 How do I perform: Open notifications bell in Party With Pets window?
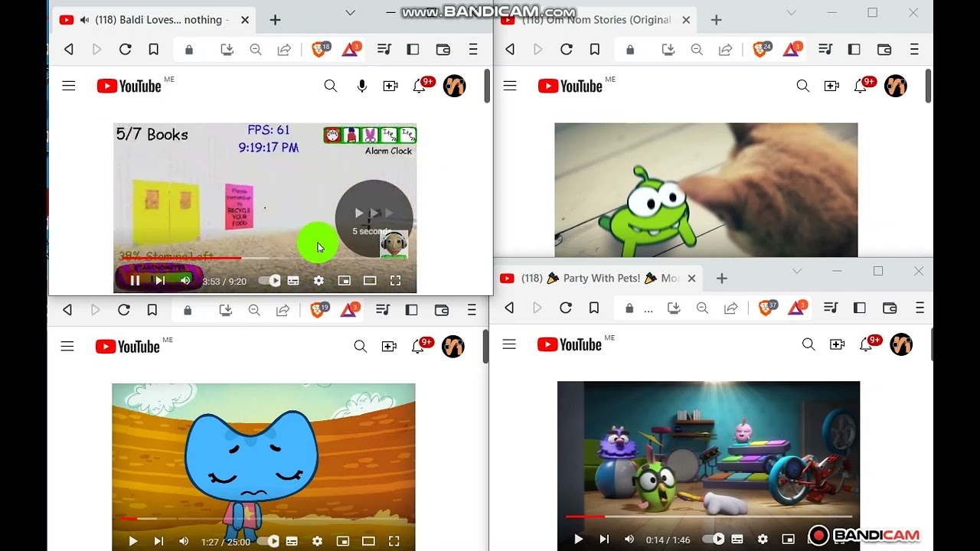[x=866, y=344]
